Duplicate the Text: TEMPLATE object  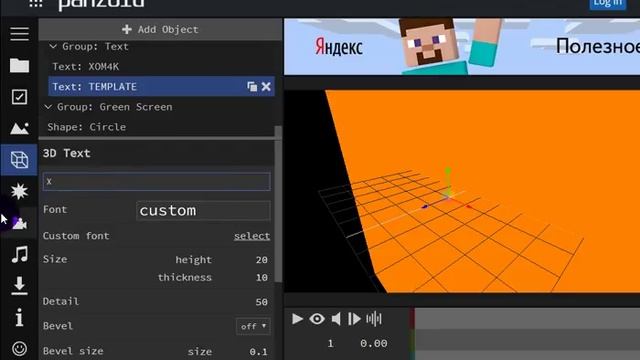click(x=252, y=87)
